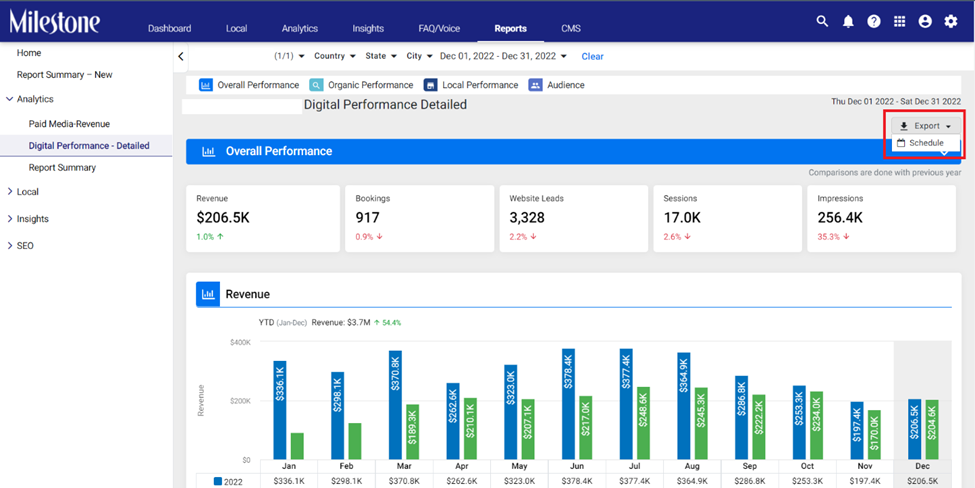Open the Country filter dropdown
Image resolution: width=975 pixels, height=488 pixels.
click(335, 56)
